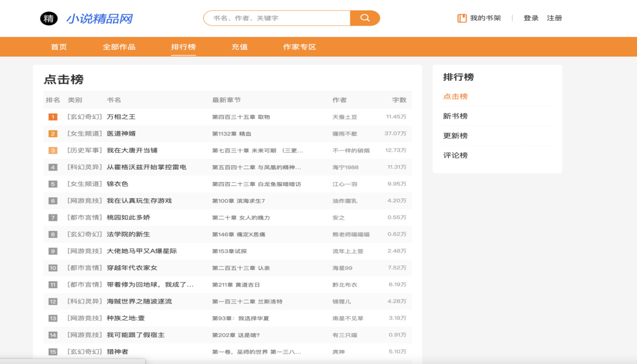The height and width of the screenshot is (364, 637).
Task: Select 评论榜 in the ranking sidebar
Action: tap(455, 155)
